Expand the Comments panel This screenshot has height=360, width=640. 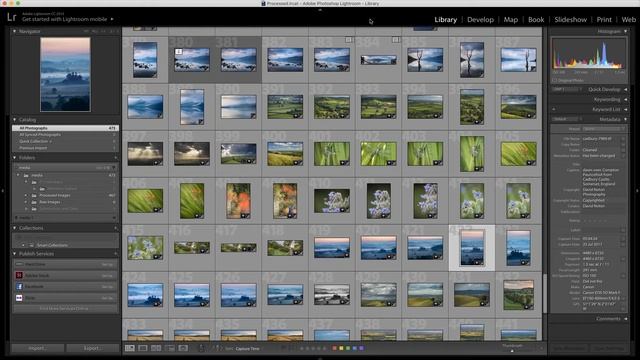(x=625, y=319)
